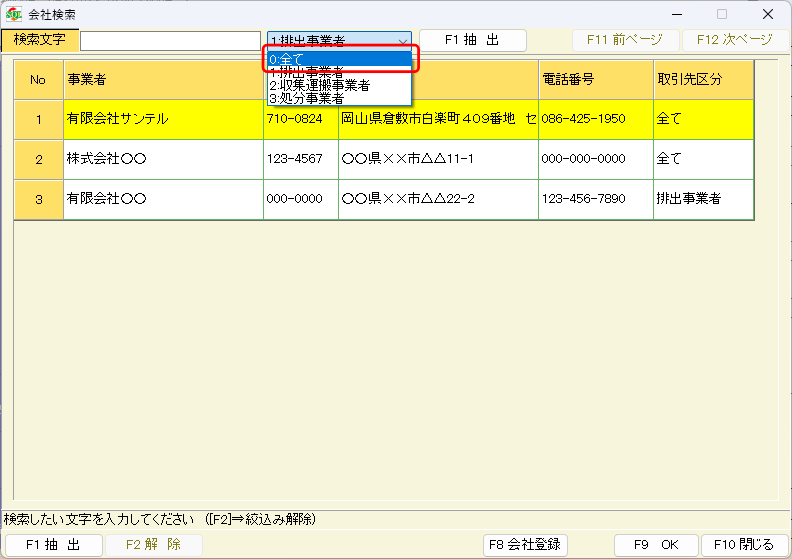This screenshot has width=792, height=559.
Task: Click the 取引先区分 column header
Action: (702, 79)
